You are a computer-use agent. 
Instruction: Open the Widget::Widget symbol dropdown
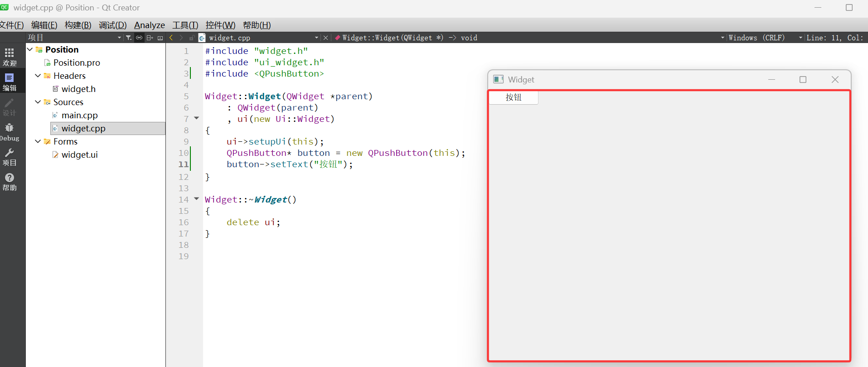coord(723,38)
